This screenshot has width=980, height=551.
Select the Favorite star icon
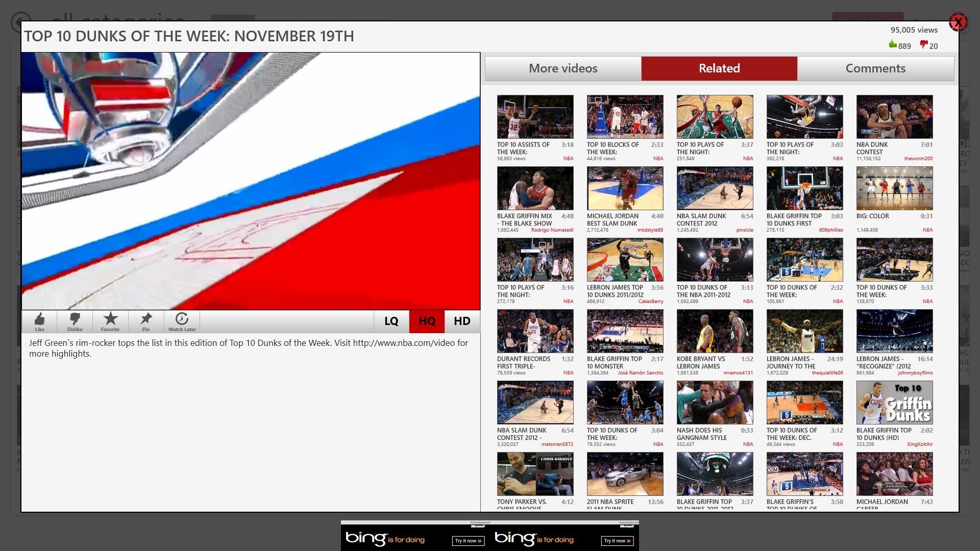110,321
